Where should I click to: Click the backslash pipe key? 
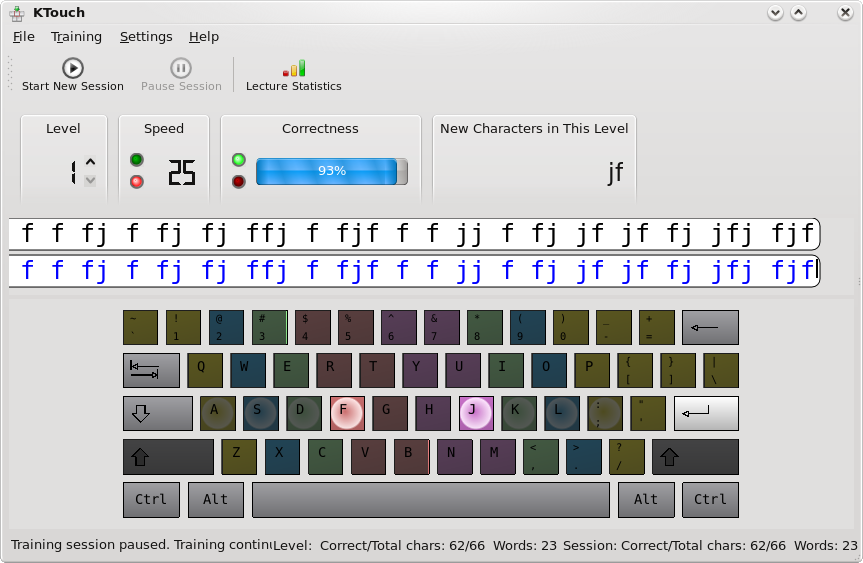coord(721,370)
